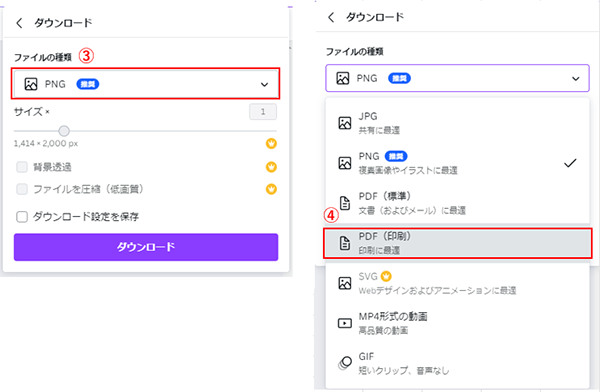Toggle ファイルを圧縮（低画質） checkbox
The image size is (600, 392).
22,189
